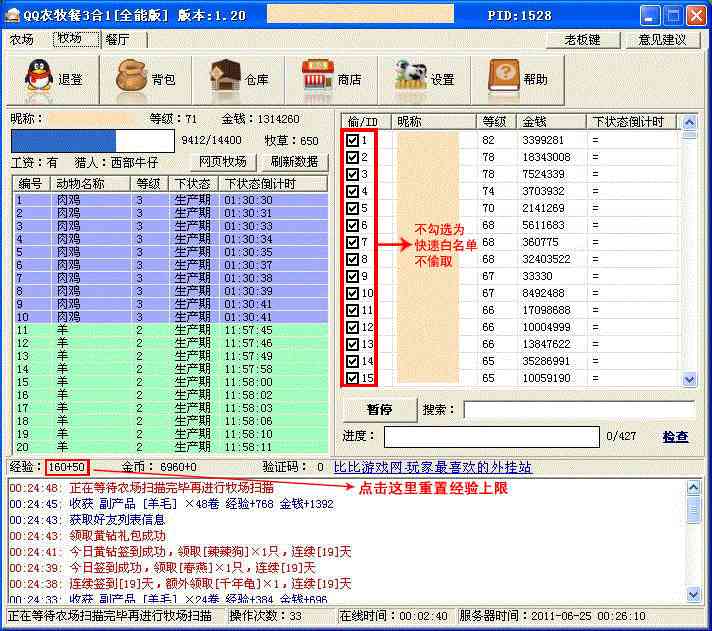712x631 pixels.
Task: Click the 暂停 pause button
Action: point(378,410)
